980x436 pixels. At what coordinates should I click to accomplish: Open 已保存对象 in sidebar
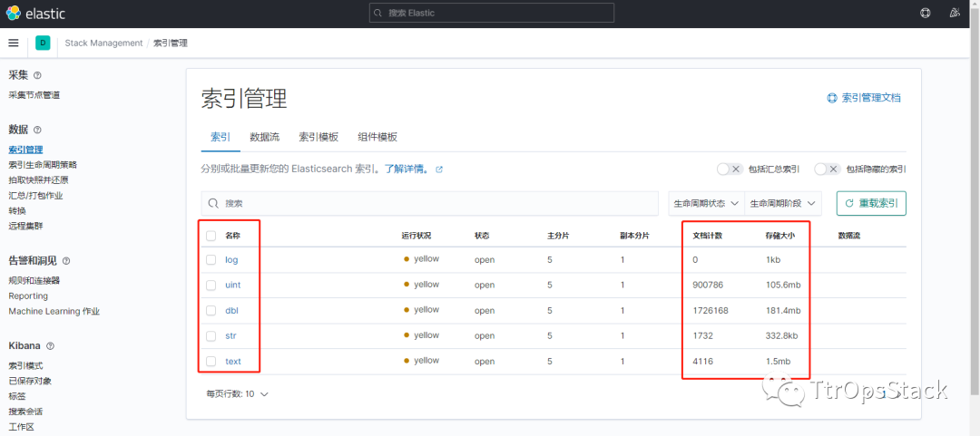click(x=30, y=381)
